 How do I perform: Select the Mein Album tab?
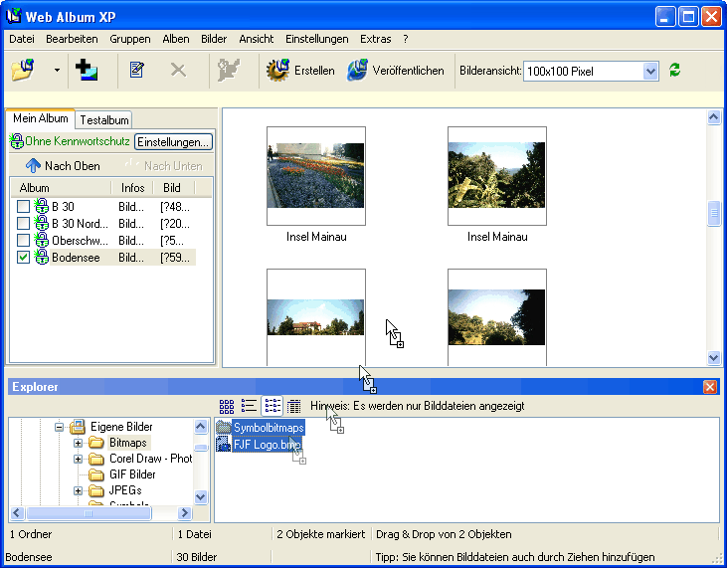(x=41, y=118)
